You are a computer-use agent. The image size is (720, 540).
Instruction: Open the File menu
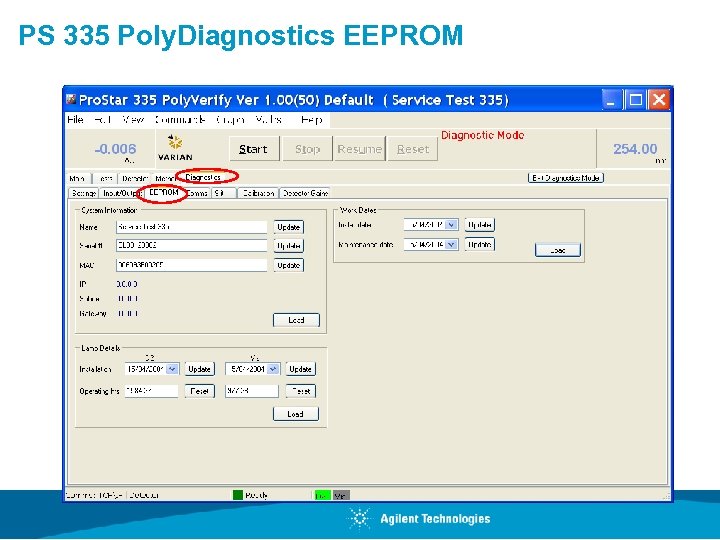(75, 120)
